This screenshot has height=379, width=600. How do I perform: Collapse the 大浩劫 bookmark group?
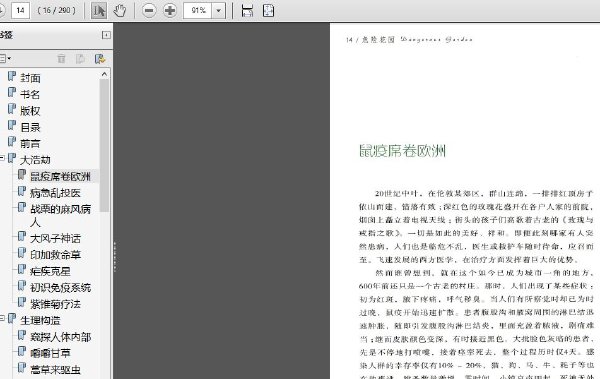click(x=2, y=157)
